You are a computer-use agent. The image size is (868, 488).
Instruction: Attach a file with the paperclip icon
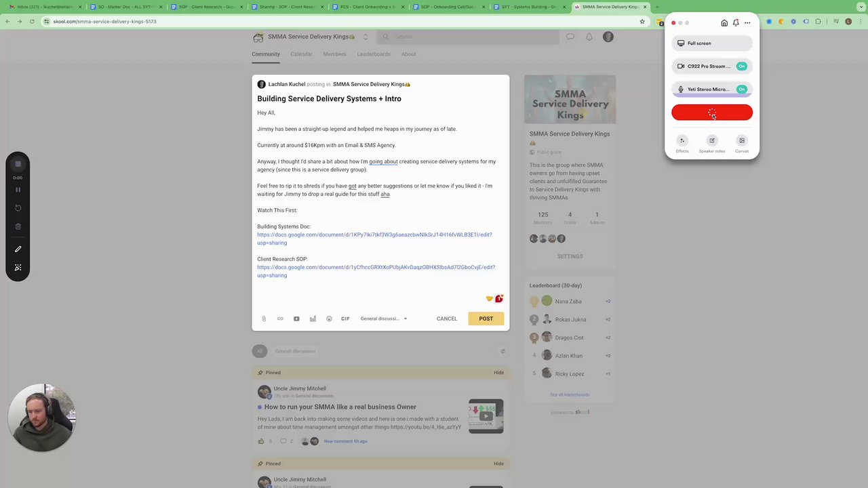coord(264,319)
